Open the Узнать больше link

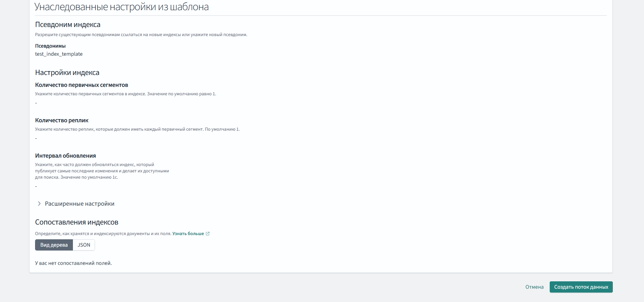coord(188,234)
